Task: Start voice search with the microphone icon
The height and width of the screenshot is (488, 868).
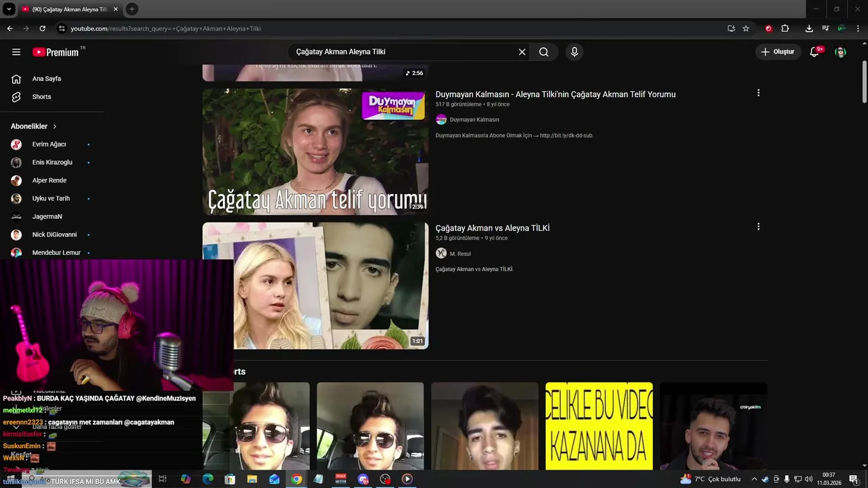Action: (x=574, y=52)
